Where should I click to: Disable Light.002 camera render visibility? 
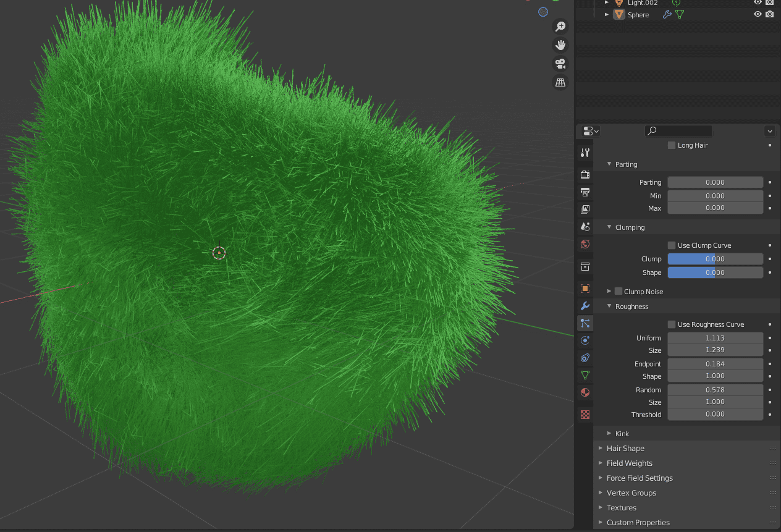tap(769, 2)
